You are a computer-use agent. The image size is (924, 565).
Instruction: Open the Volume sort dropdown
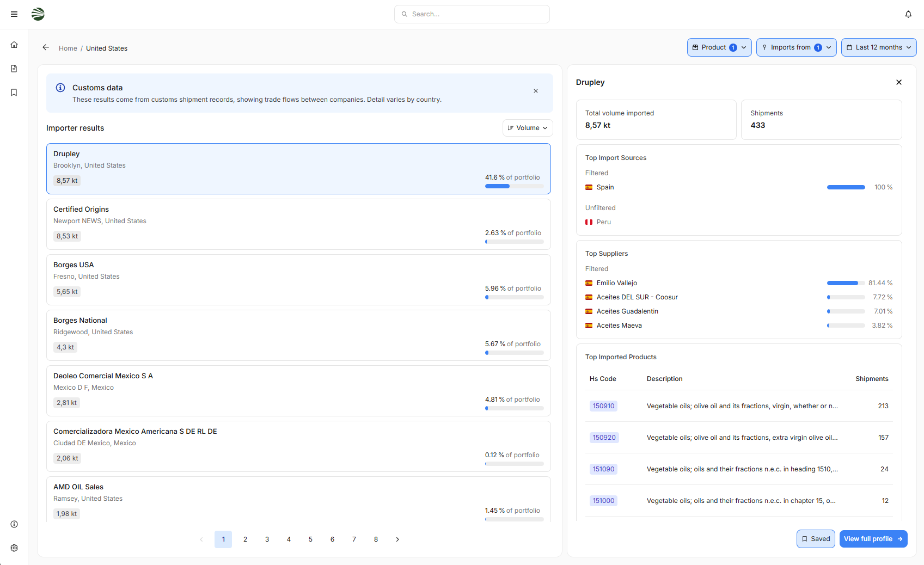528,128
